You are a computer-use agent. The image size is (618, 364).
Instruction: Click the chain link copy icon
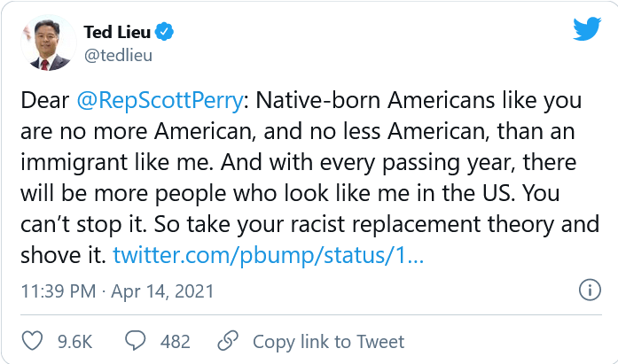point(228,341)
